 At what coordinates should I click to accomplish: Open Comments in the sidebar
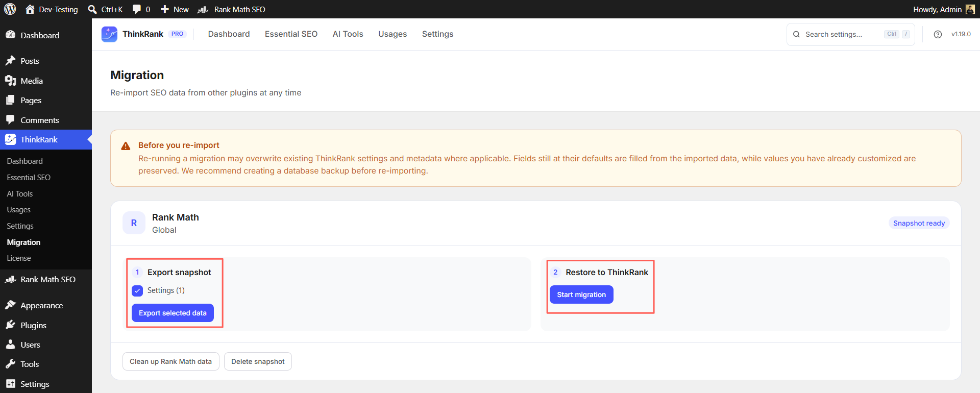tap(46, 120)
